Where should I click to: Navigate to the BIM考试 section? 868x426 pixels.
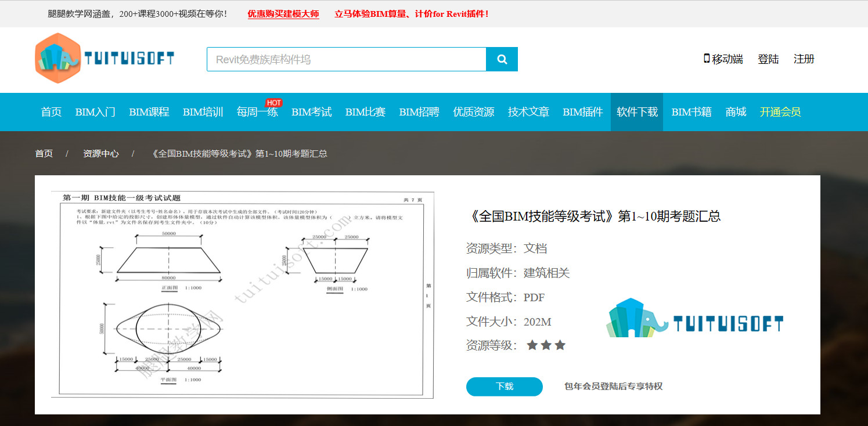click(x=312, y=112)
